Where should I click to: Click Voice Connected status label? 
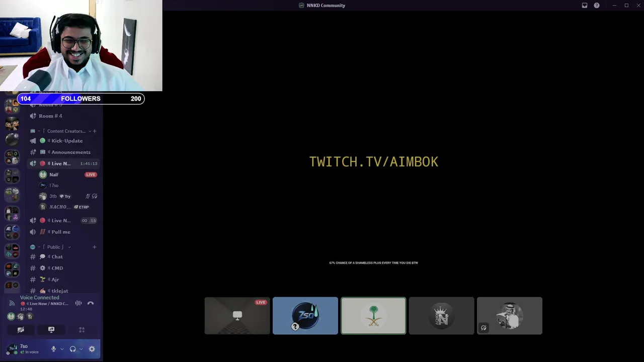[x=39, y=298]
